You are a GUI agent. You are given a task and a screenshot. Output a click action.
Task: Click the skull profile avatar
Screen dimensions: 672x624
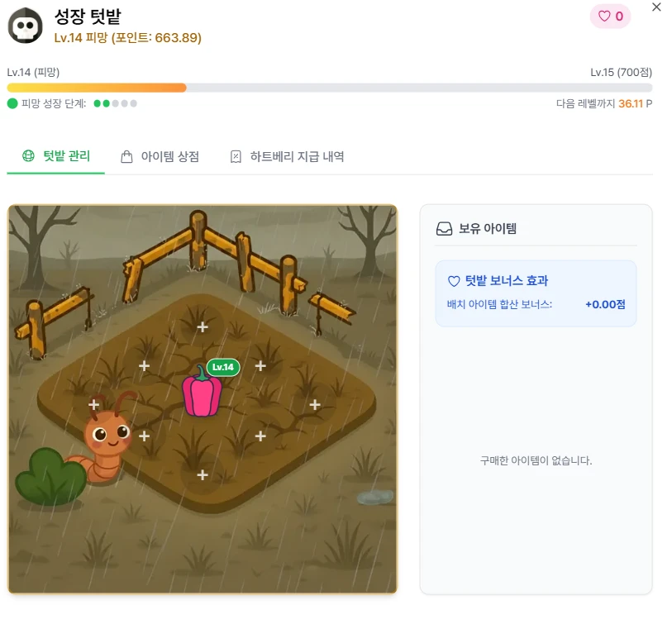[x=26, y=26]
